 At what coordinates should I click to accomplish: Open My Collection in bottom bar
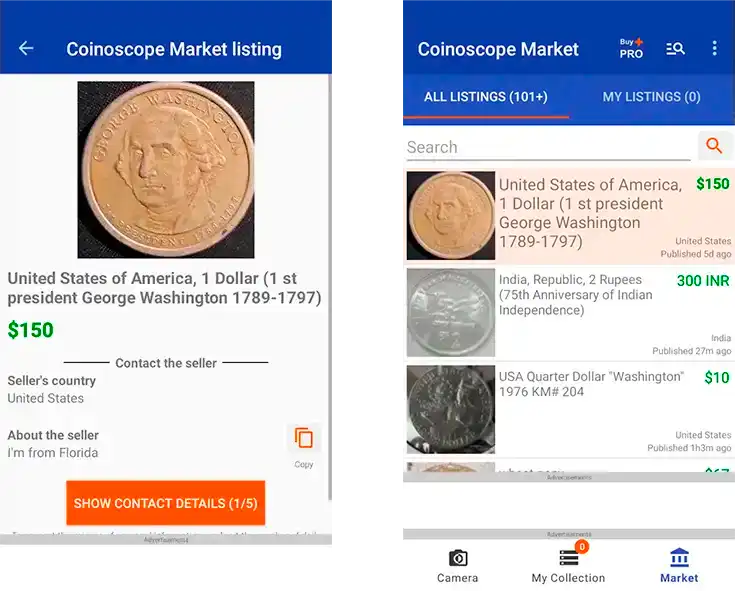pos(568,566)
